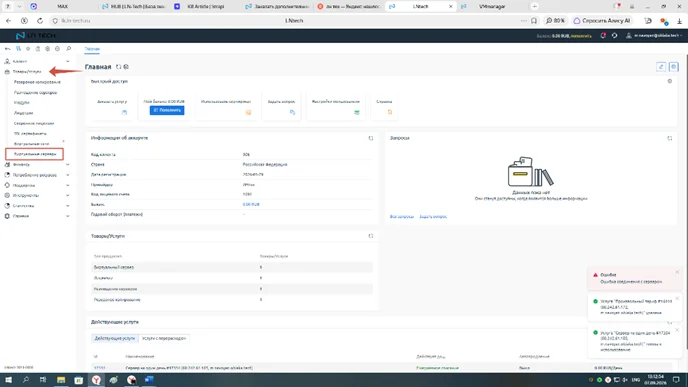Image resolution: width=688 pixels, height=387 pixels.
Task: Click the edit dashboard pencil icon
Action: pos(661,67)
